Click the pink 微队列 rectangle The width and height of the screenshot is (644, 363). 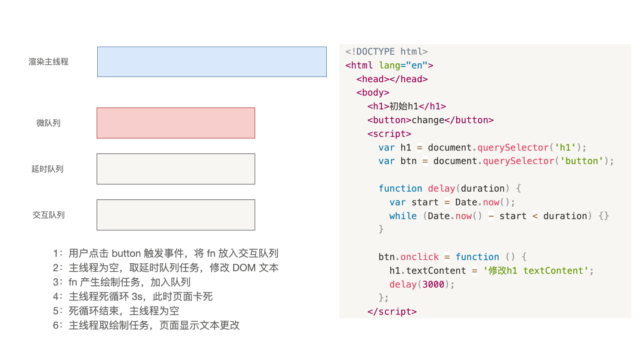[176, 123]
